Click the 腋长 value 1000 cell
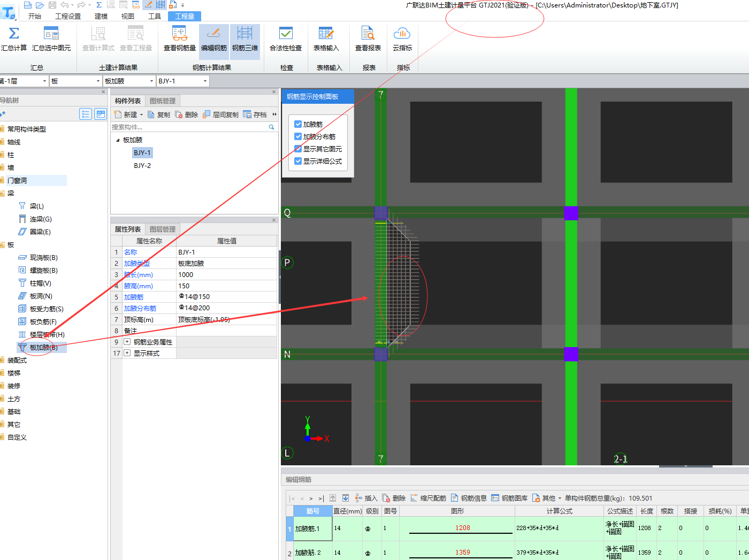This screenshot has width=749, height=560. coord(227,275)
